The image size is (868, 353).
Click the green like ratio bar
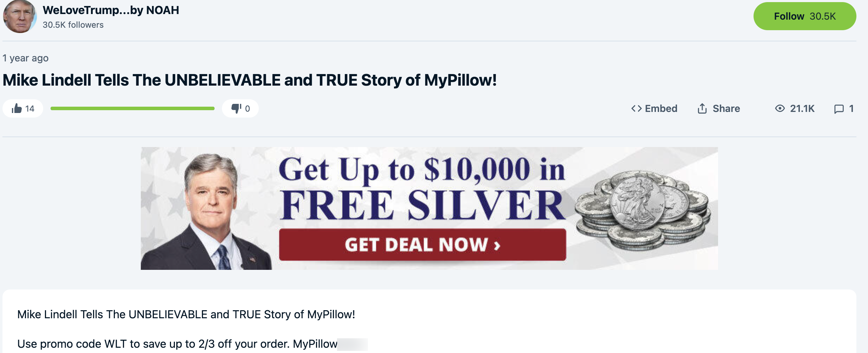132,108
